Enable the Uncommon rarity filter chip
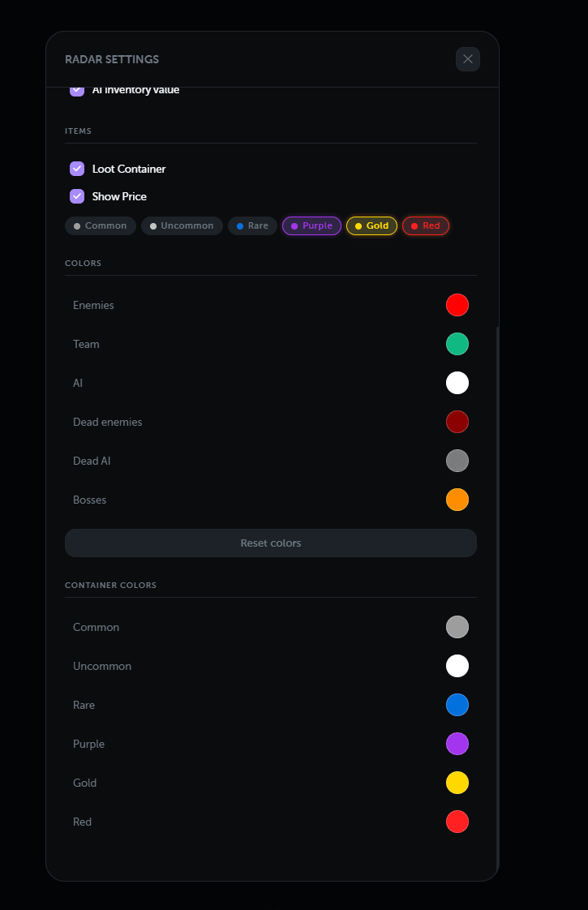 (182, 225)
